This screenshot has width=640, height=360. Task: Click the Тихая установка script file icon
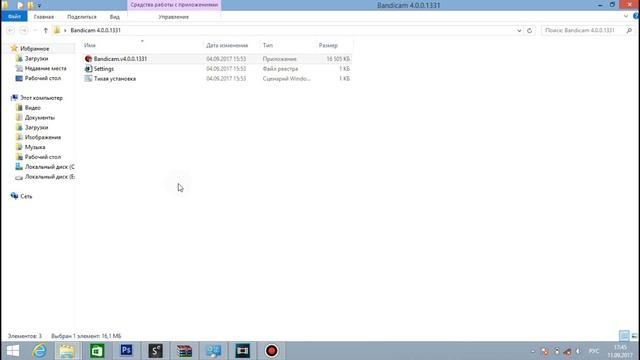[x=88, y=78]
